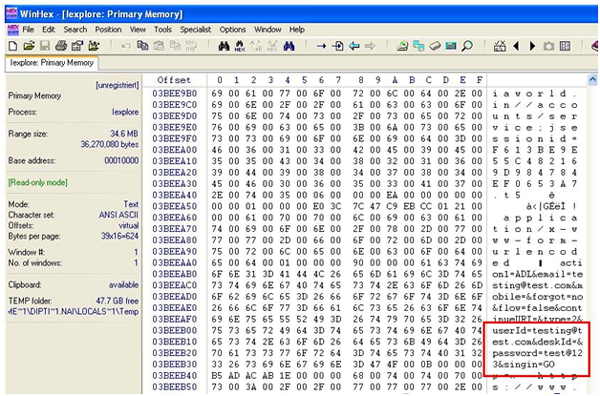
Task: Open the Specialist menu
Action: tap(196, 29)
